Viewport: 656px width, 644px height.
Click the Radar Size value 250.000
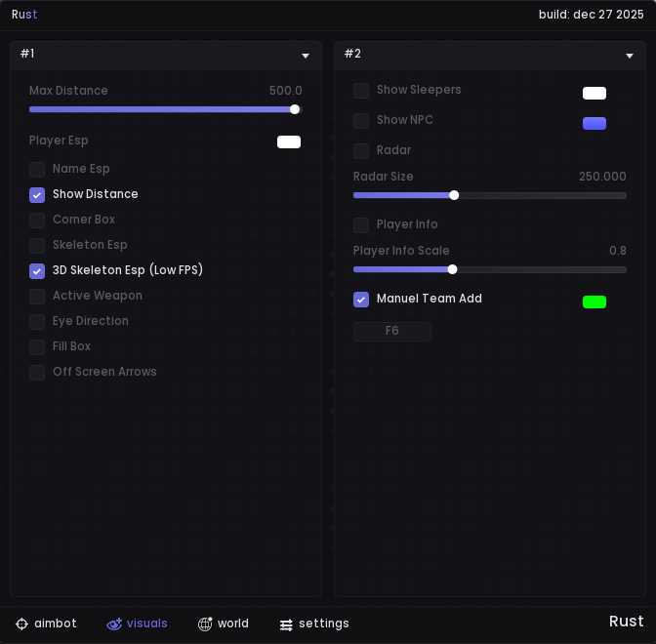coord(602,177)
